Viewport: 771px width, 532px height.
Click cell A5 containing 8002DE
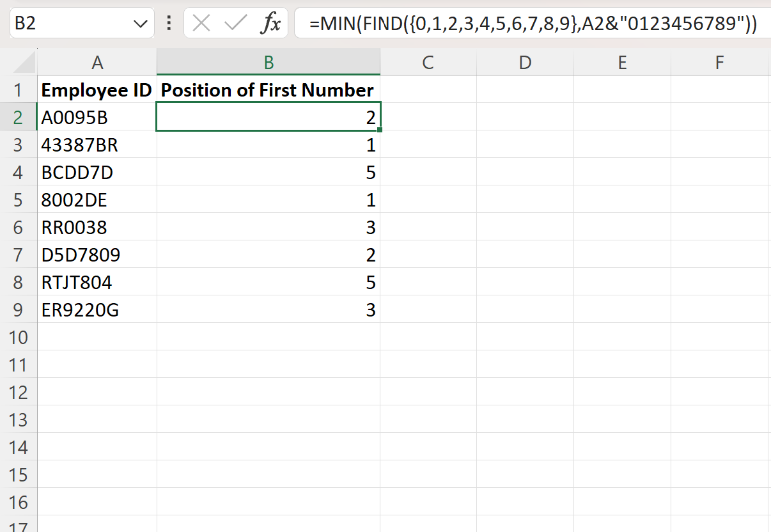(97, 199)
